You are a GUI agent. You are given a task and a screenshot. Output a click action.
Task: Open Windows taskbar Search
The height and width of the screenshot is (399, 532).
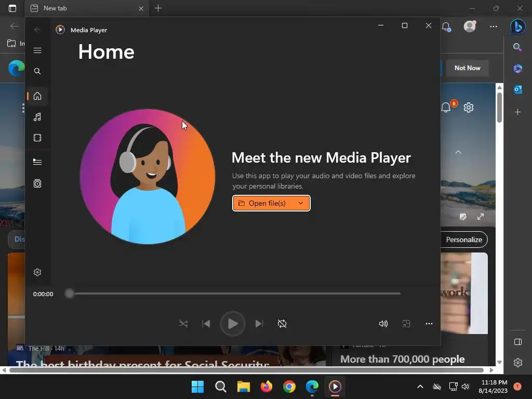tap(220, 387)
